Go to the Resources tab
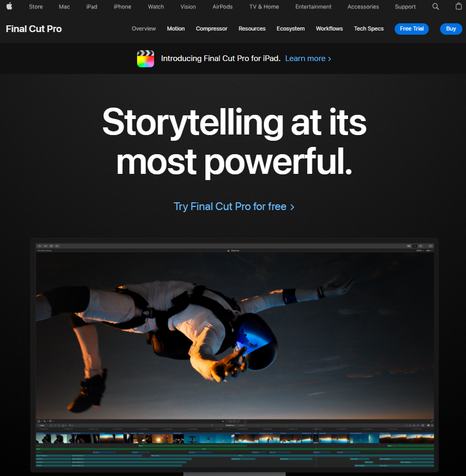466x476 pixels. coord(252,28)
